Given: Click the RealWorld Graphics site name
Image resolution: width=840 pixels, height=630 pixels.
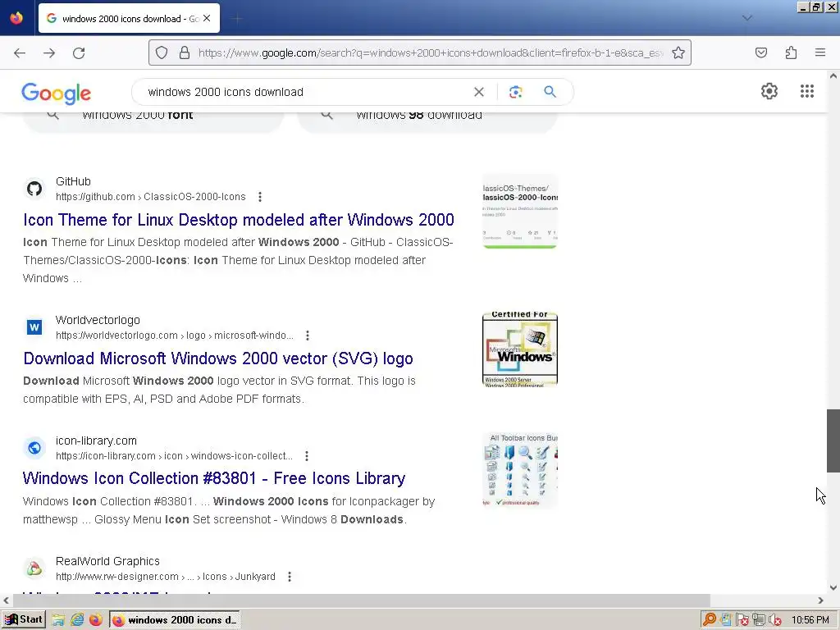Looking at the screenshot, I should (107, 561).
